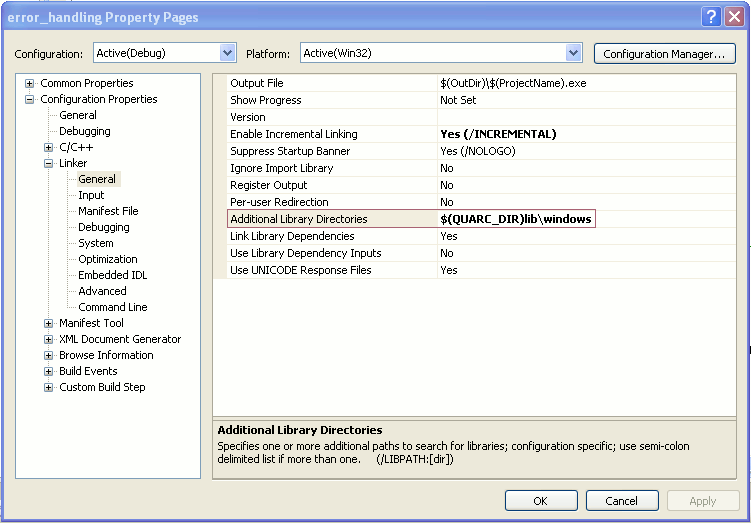
Task: Expand the Manifest Tool node
Action: pyautogui.click(x=49, y=323)
